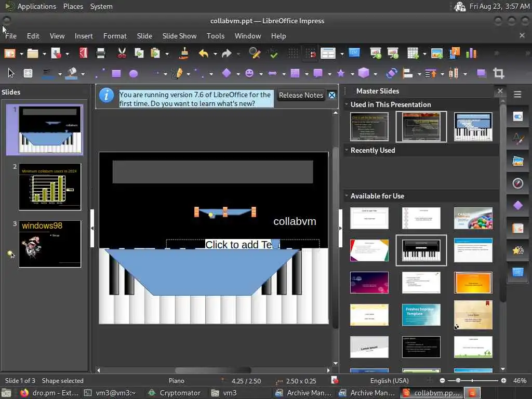Open Find and Replace tool

(255, 54)
